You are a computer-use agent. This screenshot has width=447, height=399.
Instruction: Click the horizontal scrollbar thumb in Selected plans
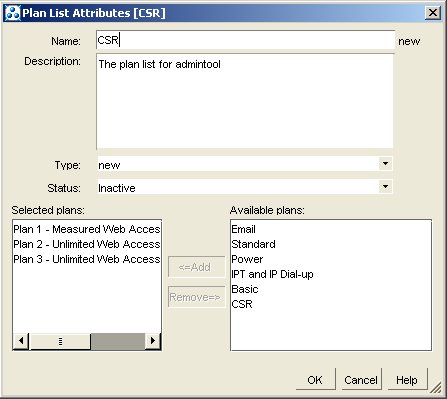60,341
